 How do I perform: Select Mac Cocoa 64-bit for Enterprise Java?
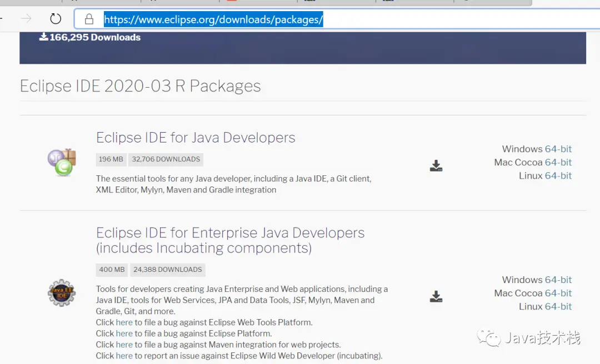[x=558, y=293]
